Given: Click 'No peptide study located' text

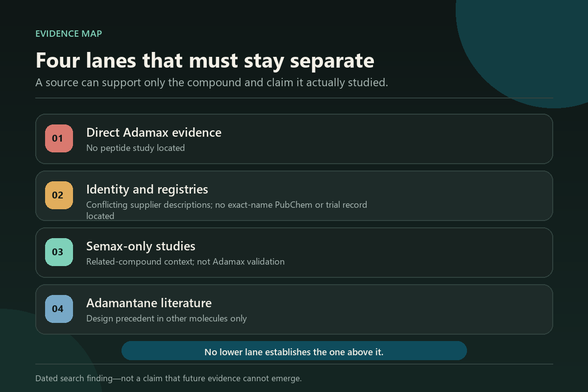Looking at the screenshot, I should point(135,148).
